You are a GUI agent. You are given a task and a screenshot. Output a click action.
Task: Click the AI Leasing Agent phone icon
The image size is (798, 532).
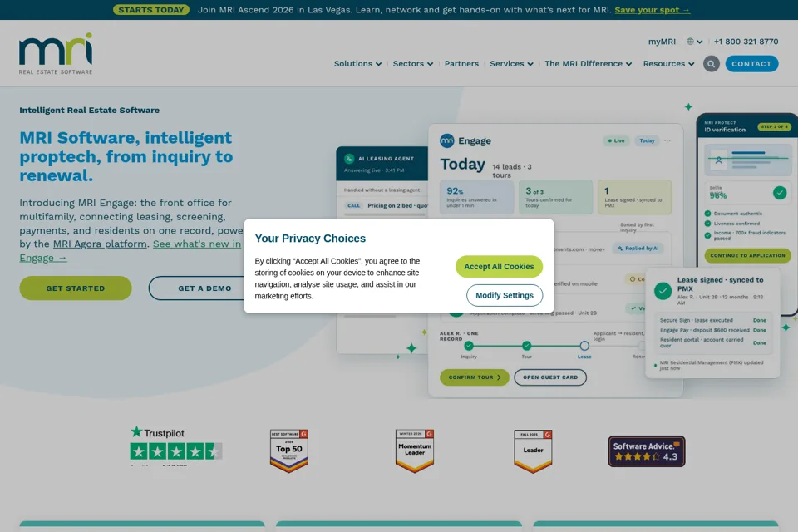coord(349,158)
